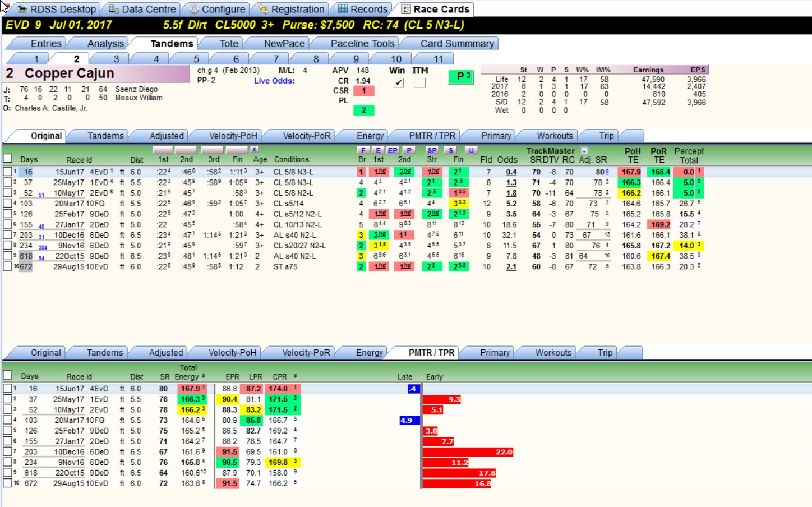Click the F column header button
Screen dimensions: 812x507
[363, 150]
